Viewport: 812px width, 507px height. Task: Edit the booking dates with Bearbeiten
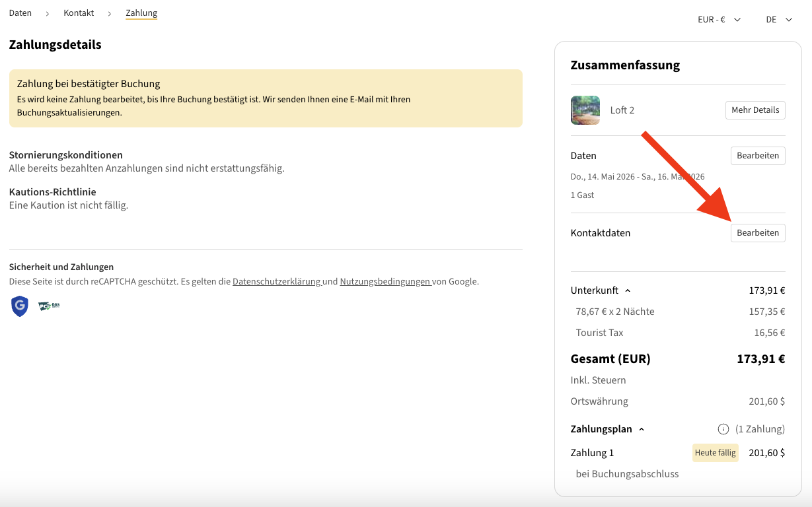click(758, 156)
